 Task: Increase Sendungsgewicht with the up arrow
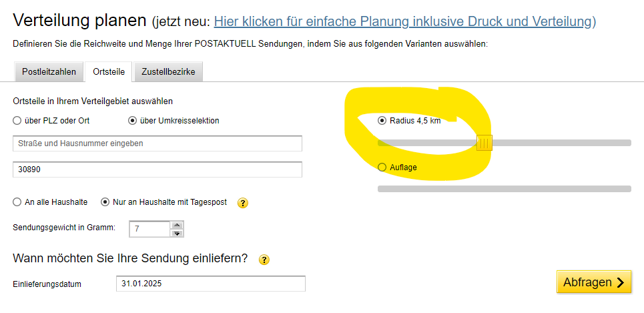(177, 225)
